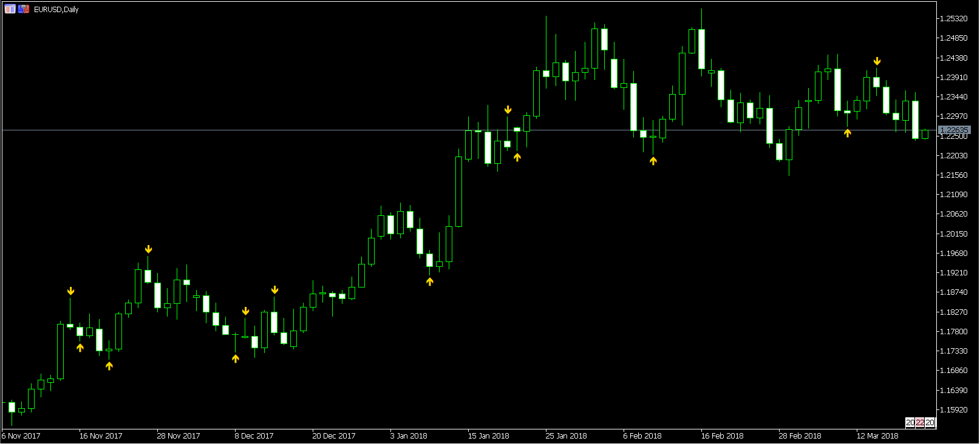The width and height of the screenshot is (980, 444).
Task: Click the leftmost 20 calendar event marker
Action: click(910, 422)
